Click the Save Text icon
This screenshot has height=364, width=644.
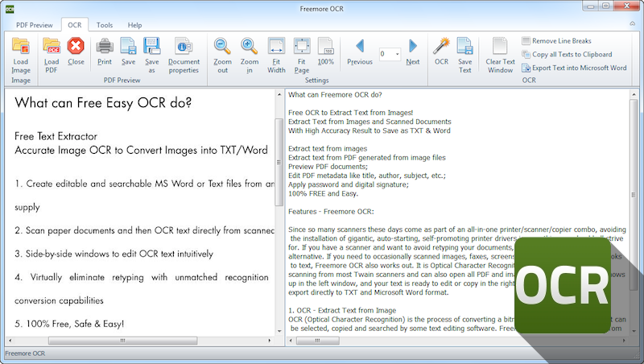coord(465,46)
